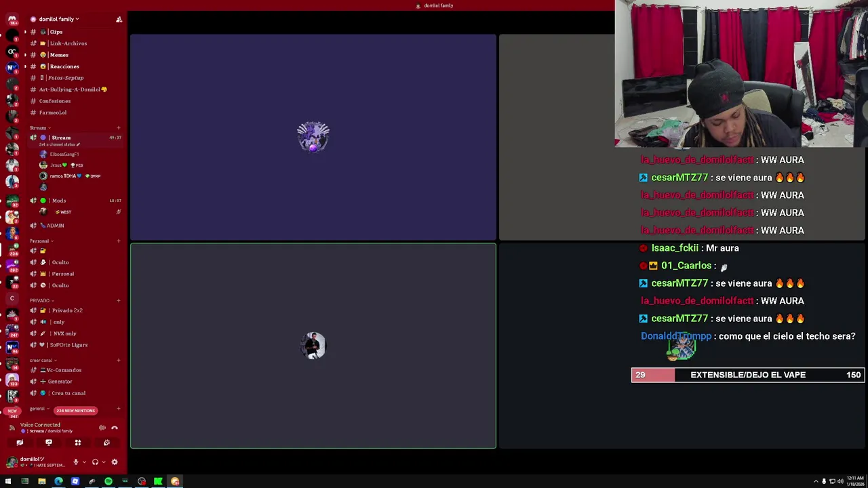Viewport: 868px width, 488px height.
Task: Open the soundboard icon
Action: (106, 443)
